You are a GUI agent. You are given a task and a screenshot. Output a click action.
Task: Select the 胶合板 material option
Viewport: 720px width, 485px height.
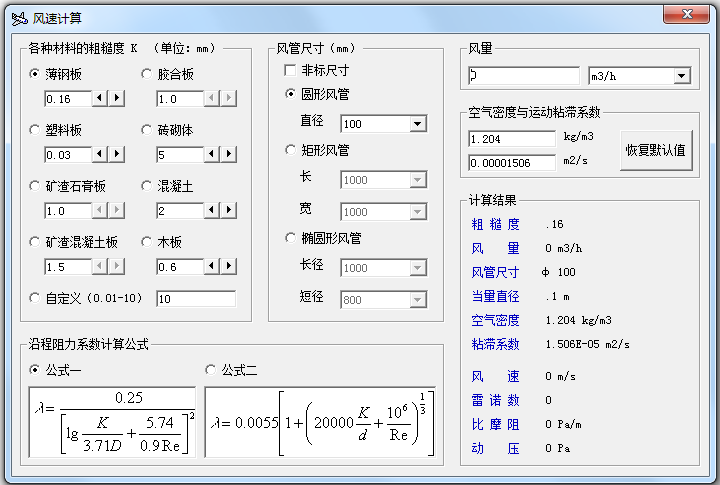146,74
